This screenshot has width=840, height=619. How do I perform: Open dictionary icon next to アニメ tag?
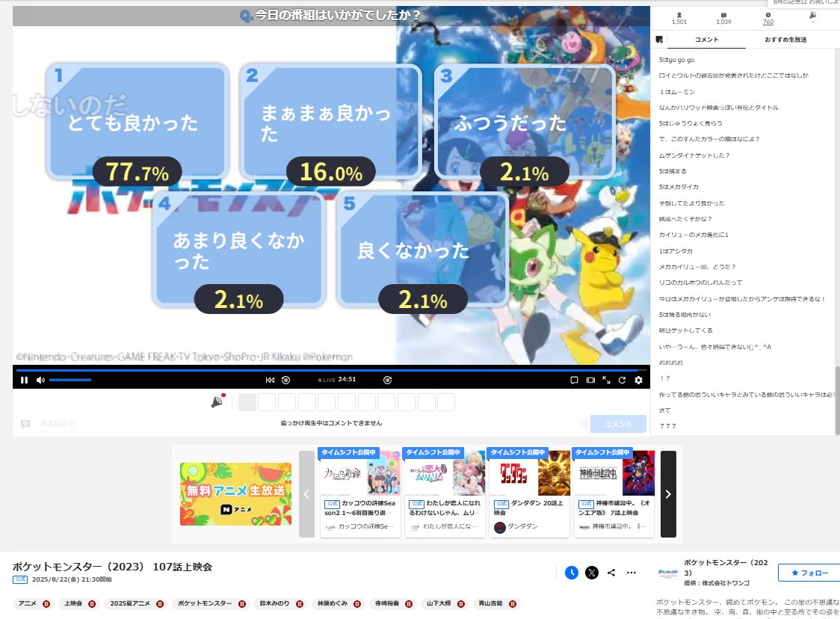pos(46,604)
